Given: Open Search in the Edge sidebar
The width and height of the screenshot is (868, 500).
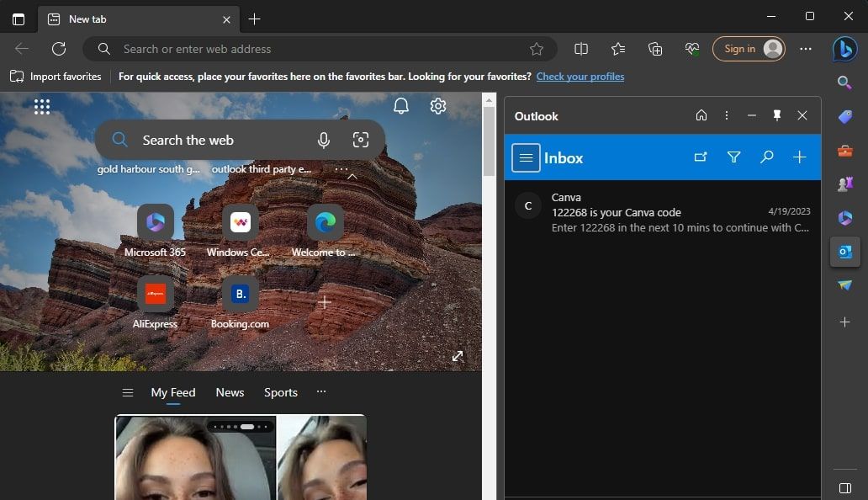Looking at the screenshot, I should (x=844, y=82).
